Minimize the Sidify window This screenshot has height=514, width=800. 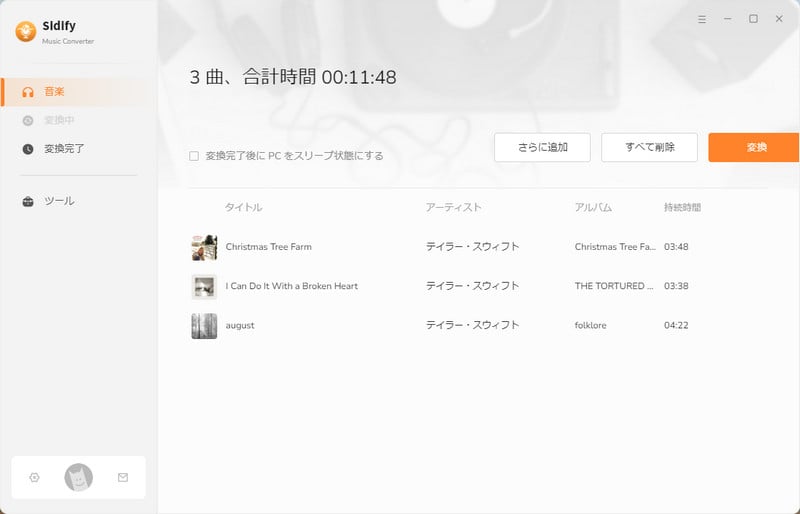coord(728,19)
